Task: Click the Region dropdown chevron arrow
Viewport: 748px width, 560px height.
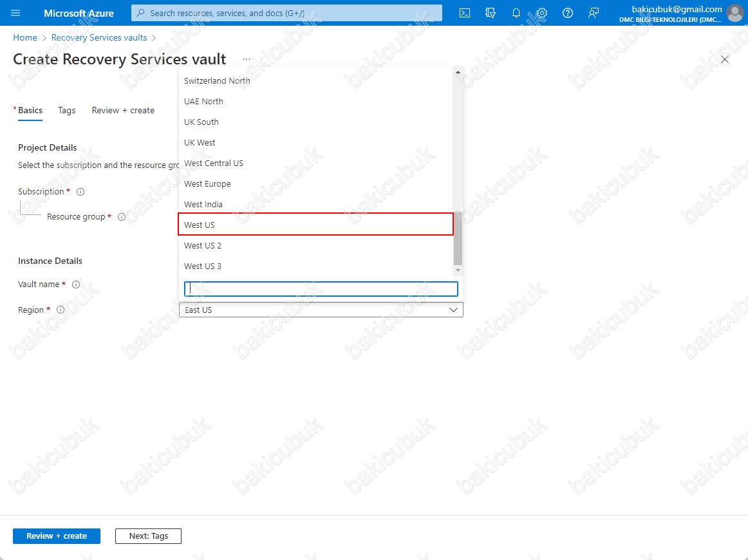Action: [453, 310]
